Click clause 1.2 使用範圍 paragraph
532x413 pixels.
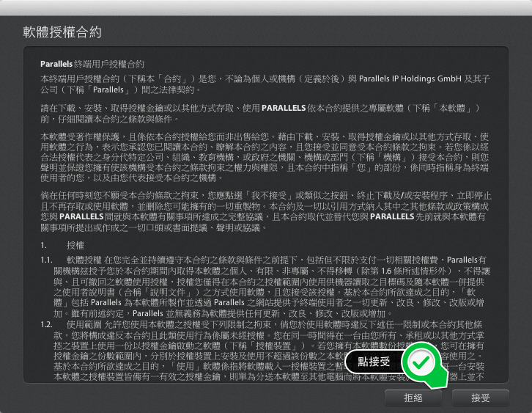click(262, 351)
